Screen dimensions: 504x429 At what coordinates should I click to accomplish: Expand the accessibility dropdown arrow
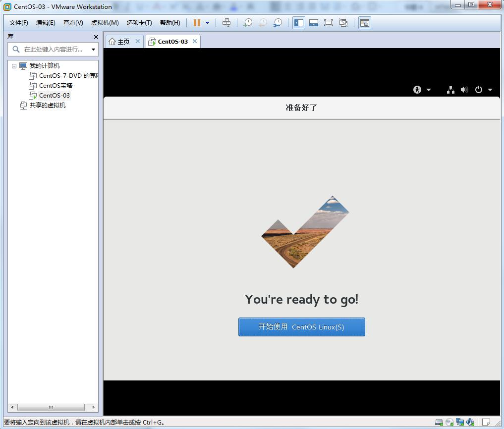[429, 90]
